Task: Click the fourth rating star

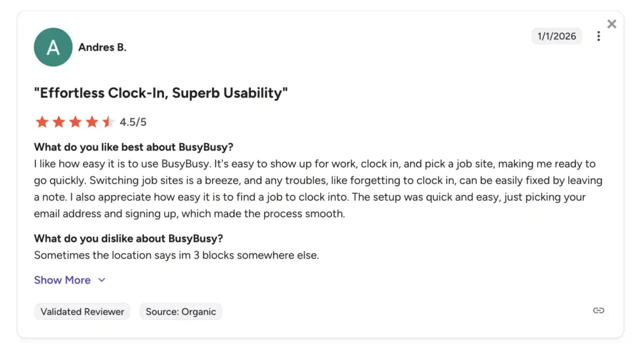Action: pos(91,122)
